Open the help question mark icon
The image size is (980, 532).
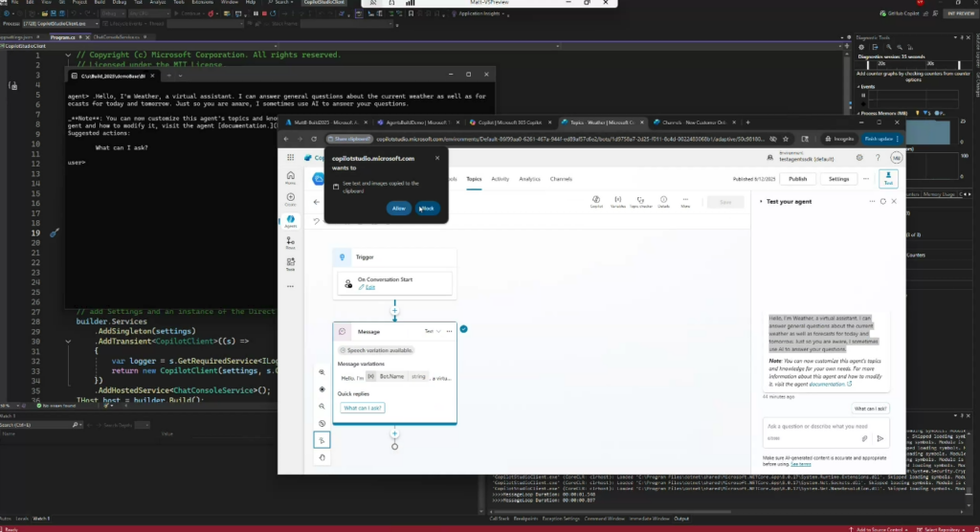click(878, 158)
